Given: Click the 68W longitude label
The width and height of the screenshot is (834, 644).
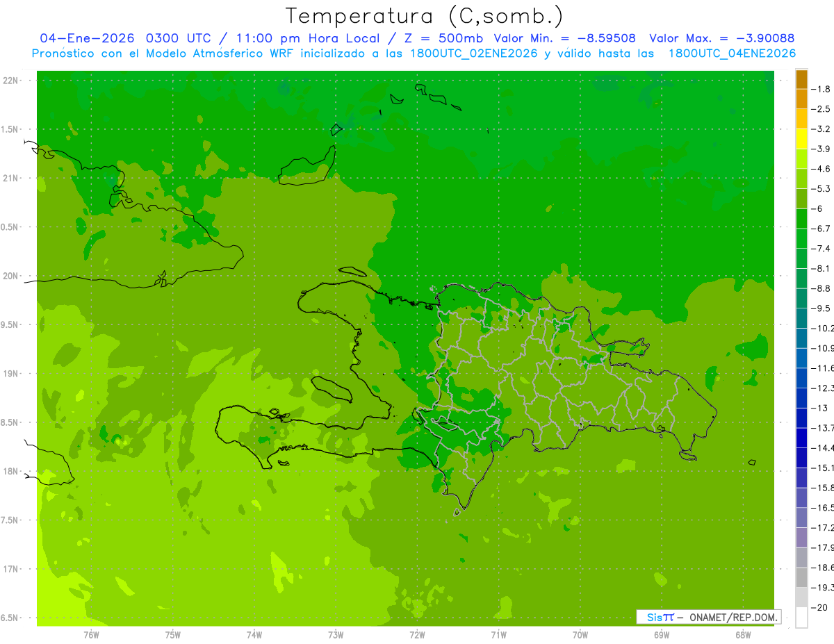Looking at the screenshot, I should point(742,635).
